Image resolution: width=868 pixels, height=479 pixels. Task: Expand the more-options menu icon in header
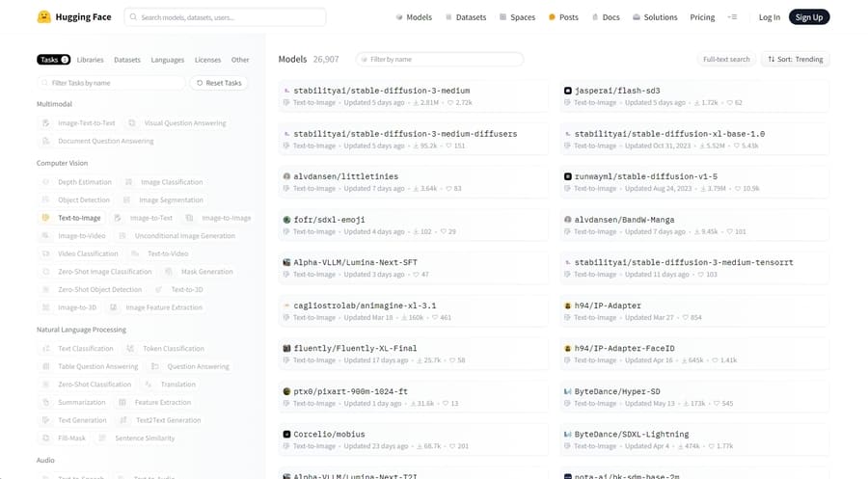tap(732, 17)
